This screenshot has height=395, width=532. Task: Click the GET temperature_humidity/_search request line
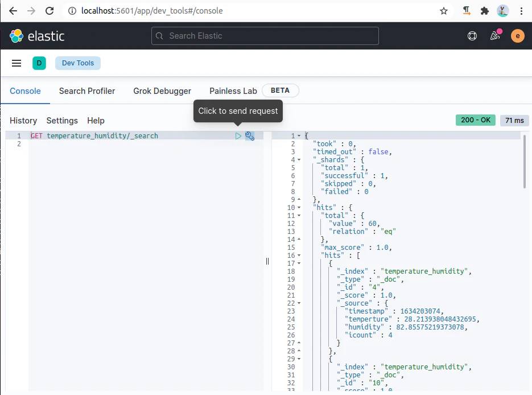pos(94,135)
